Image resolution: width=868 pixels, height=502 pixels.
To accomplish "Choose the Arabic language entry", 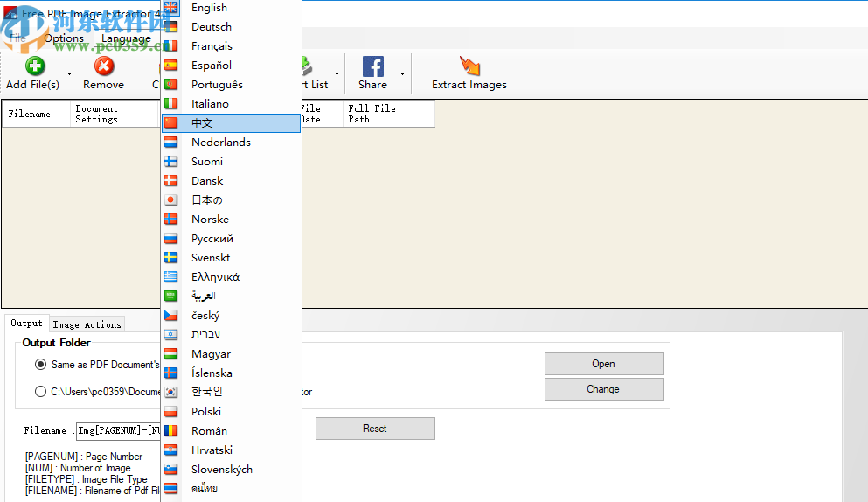I will pos(232,296).
